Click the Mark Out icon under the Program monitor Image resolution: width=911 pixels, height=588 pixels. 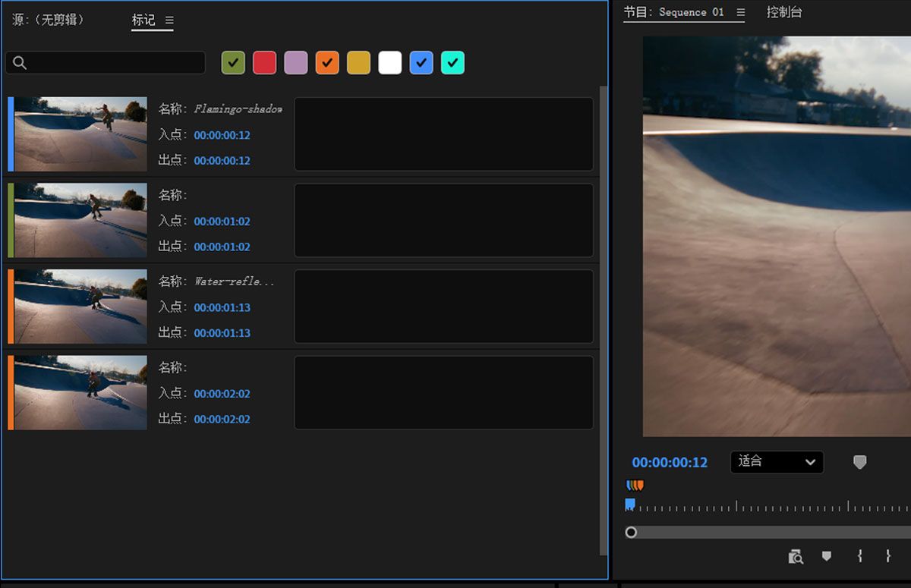point(890,556)
